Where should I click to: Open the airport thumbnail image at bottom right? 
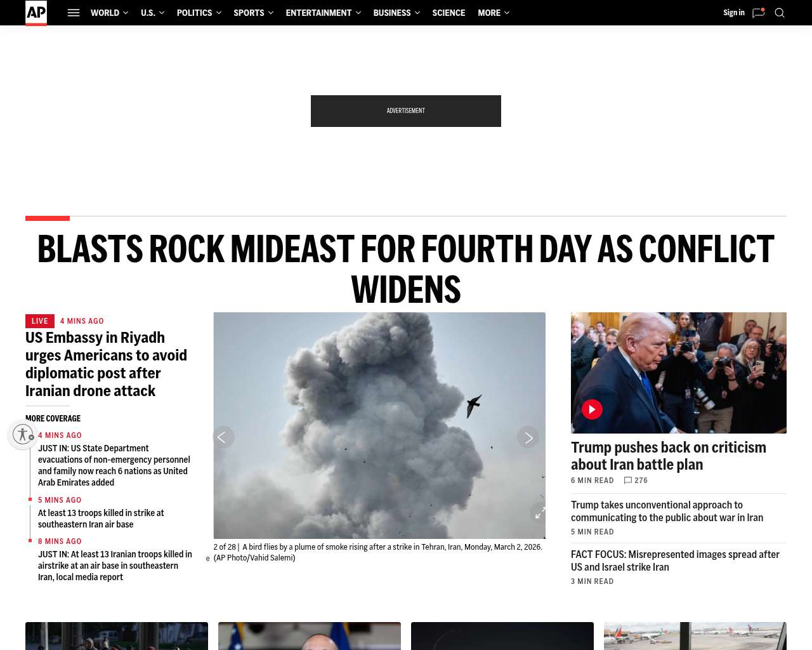tap(695, 636)
